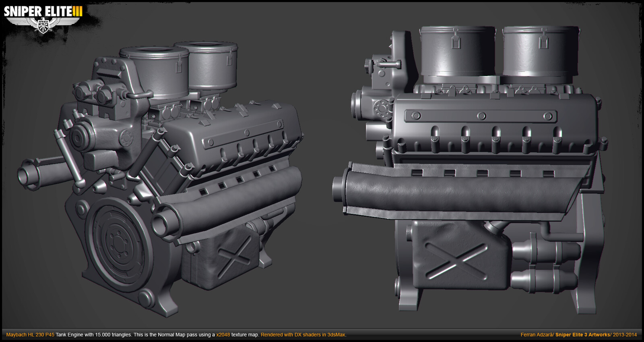Click "Rendered with DX shaders in 3dsMax." text

[x=303, y=335]
